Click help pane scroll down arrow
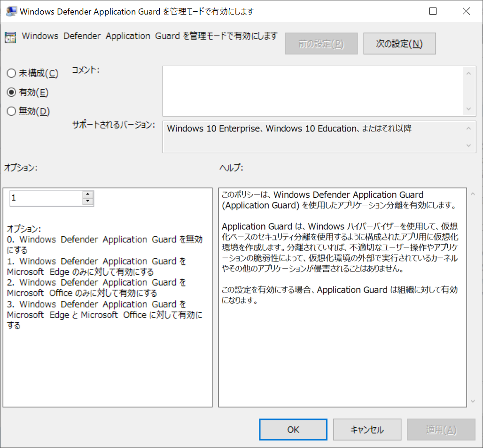483x448 pixels. tap(473, 401)
